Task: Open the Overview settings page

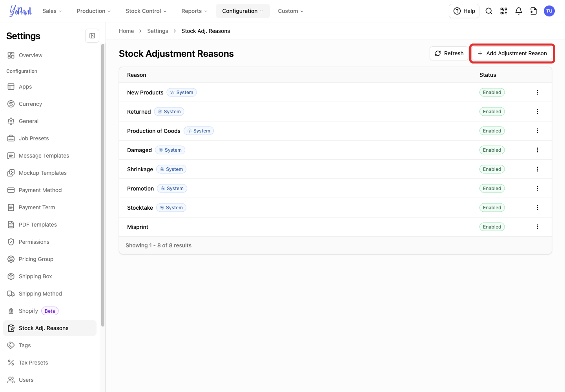Action: (50, 55)
